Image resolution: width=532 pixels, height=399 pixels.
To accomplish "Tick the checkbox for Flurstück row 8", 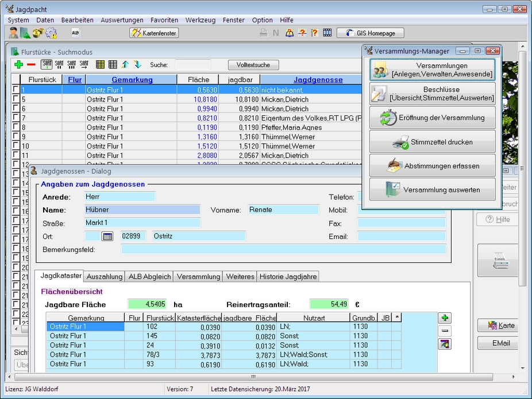I will pyautogui.click(x=16, y=127).
